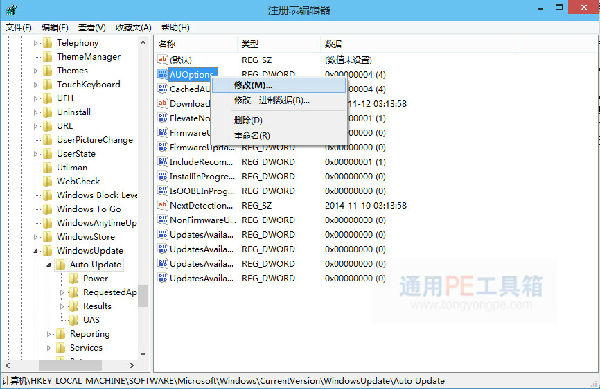
Task: Select the string icon of NextDetection value
Action: pyautogui.click(x=163, y=205)
